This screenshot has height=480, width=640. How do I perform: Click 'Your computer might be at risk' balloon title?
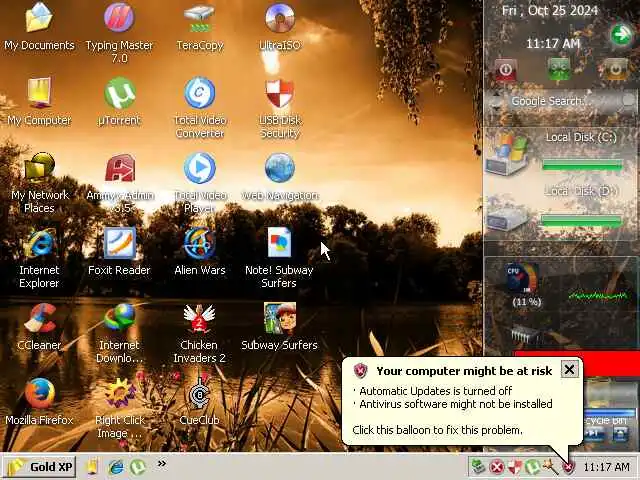(x=464, y=371)
